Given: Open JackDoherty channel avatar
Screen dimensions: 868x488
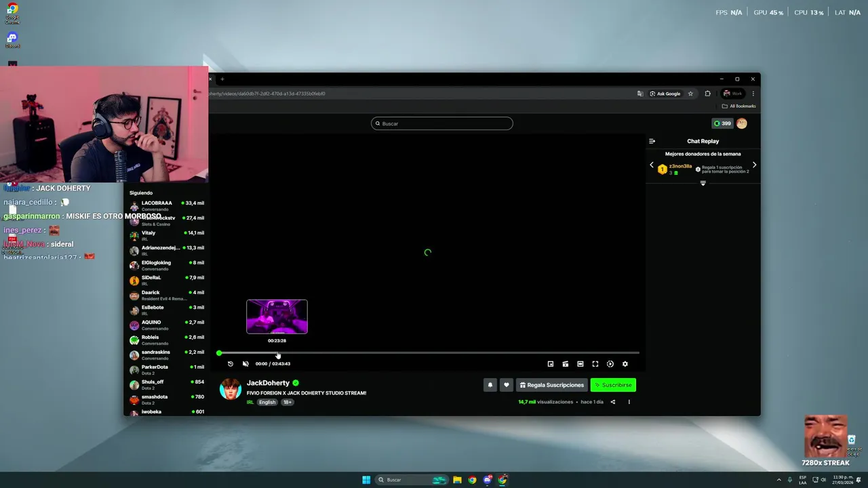Looking at the screenshot, I should [231, 389].
